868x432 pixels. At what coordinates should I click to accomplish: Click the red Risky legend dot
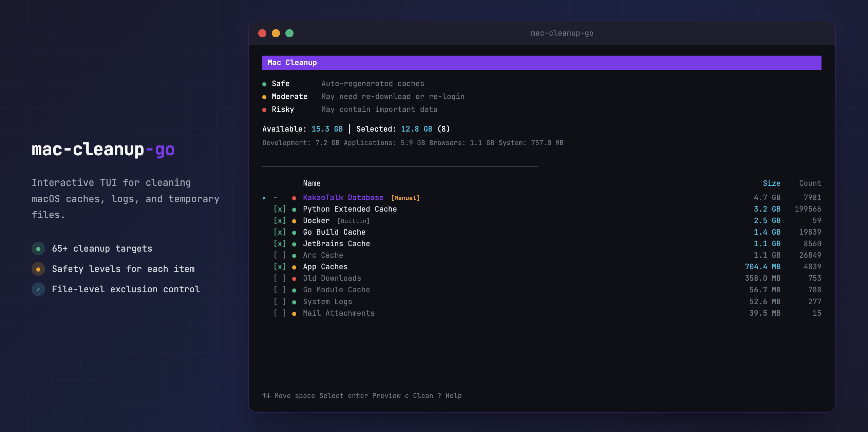[x=264, y=110]
